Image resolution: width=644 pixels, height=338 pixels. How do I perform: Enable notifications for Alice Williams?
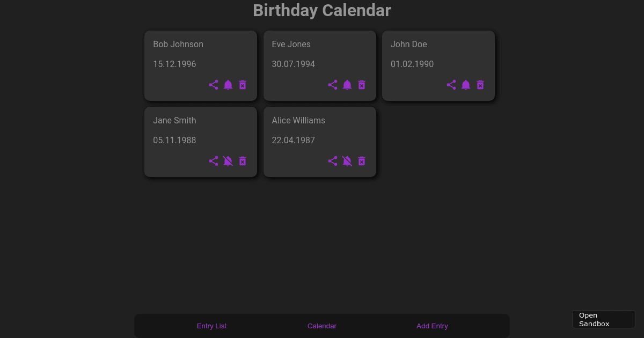pos(347,161)
